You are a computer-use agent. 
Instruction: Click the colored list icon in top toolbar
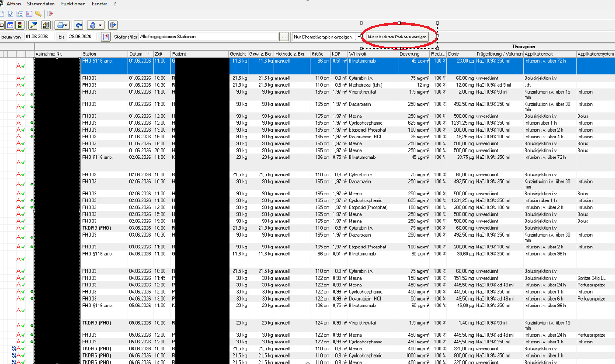(x=20, y=14)
